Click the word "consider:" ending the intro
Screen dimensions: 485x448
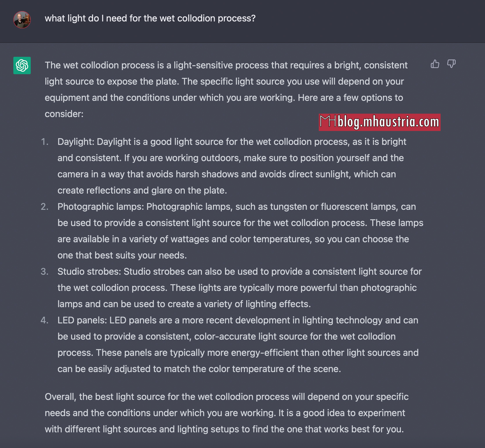coord(64,114)
